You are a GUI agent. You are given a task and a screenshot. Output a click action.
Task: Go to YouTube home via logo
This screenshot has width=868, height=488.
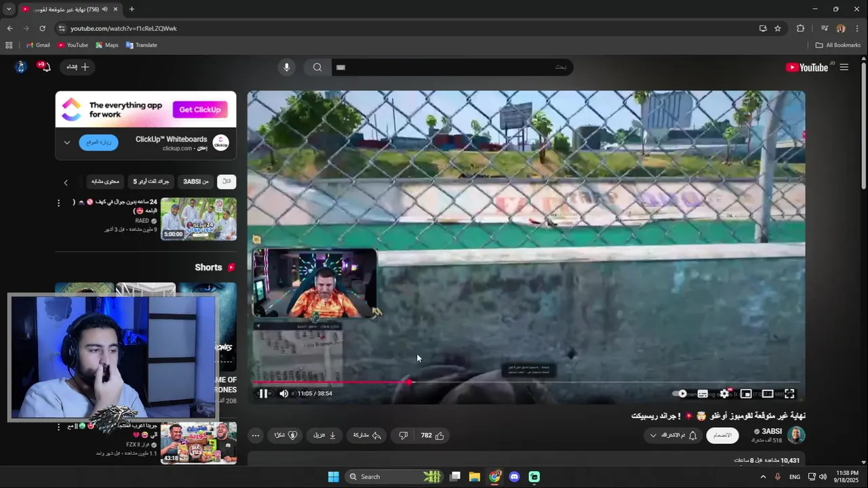click(x=807, y=67)
